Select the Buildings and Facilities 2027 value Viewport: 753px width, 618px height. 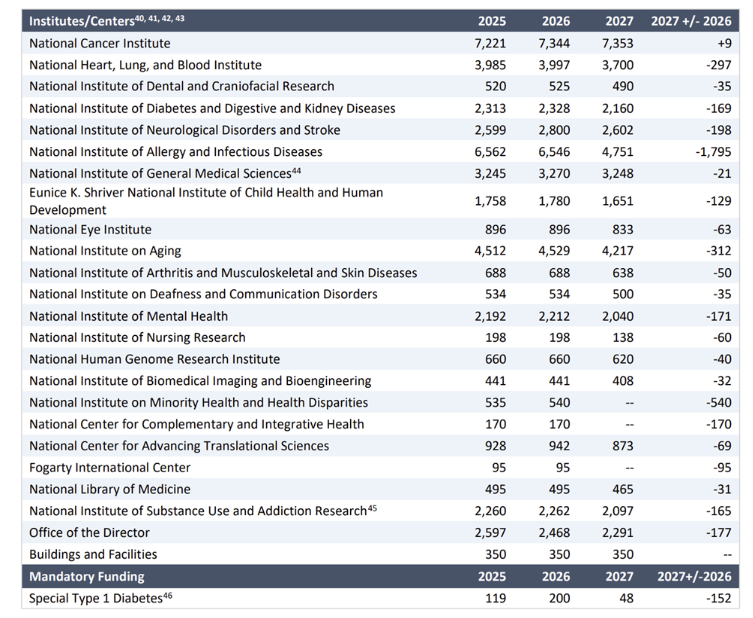[x=620, y=554]
